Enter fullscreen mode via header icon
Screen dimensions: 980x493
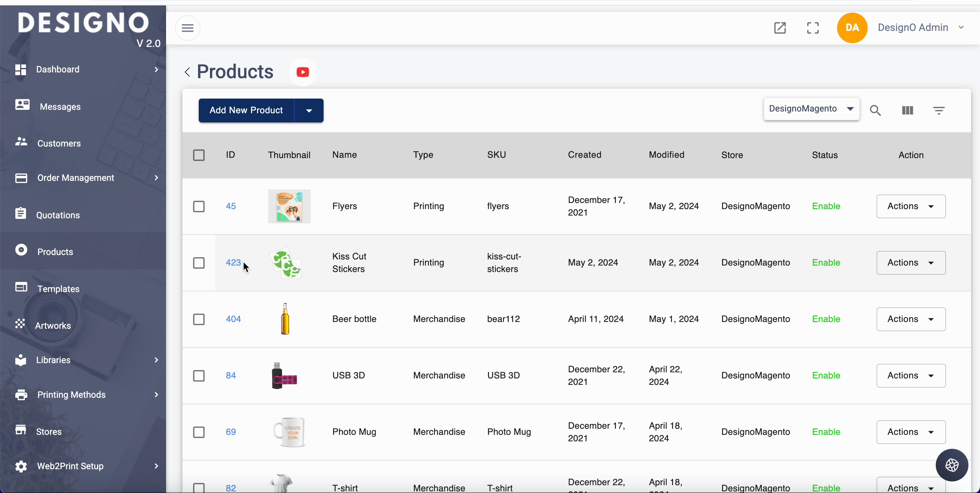[x=813, y=28]
